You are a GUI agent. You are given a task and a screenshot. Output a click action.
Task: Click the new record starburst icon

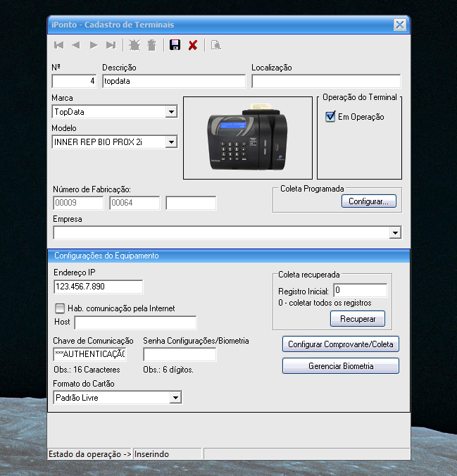pos(134,45)
